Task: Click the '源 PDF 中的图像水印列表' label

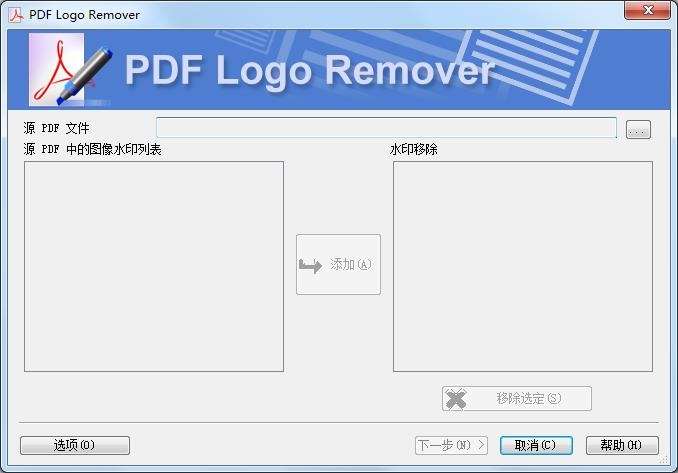Action: [92, 149]
